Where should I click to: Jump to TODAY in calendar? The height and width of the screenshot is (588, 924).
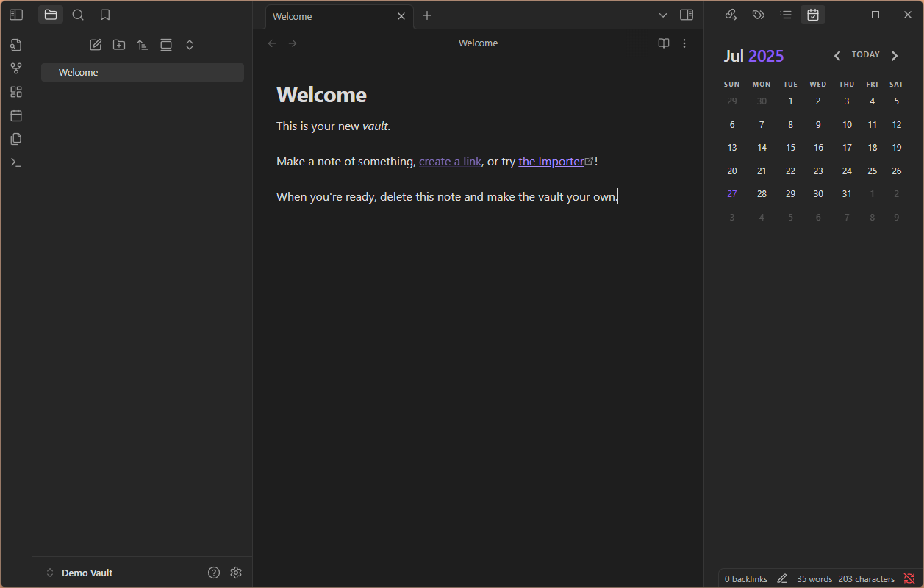[866, 55]
